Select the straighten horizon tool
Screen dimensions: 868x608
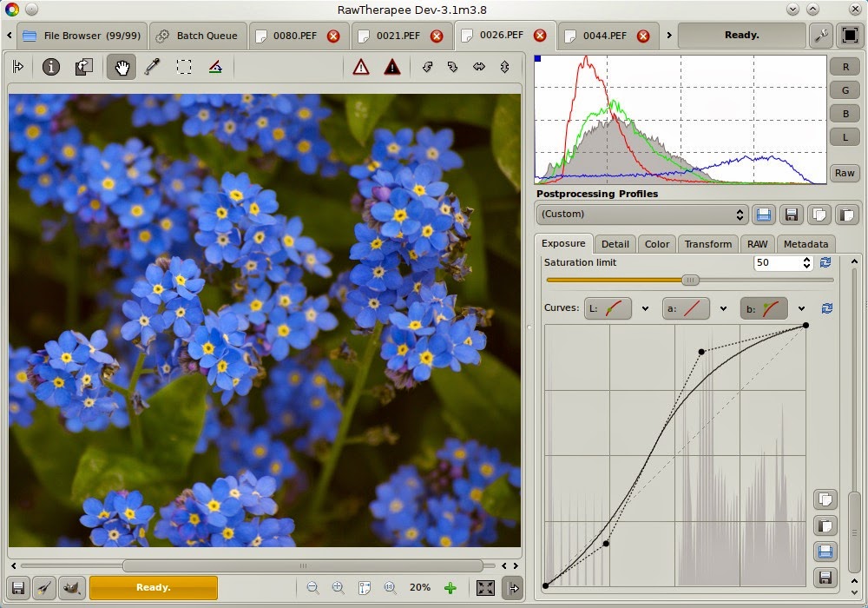pyautogui.click(x=214, y=67)
